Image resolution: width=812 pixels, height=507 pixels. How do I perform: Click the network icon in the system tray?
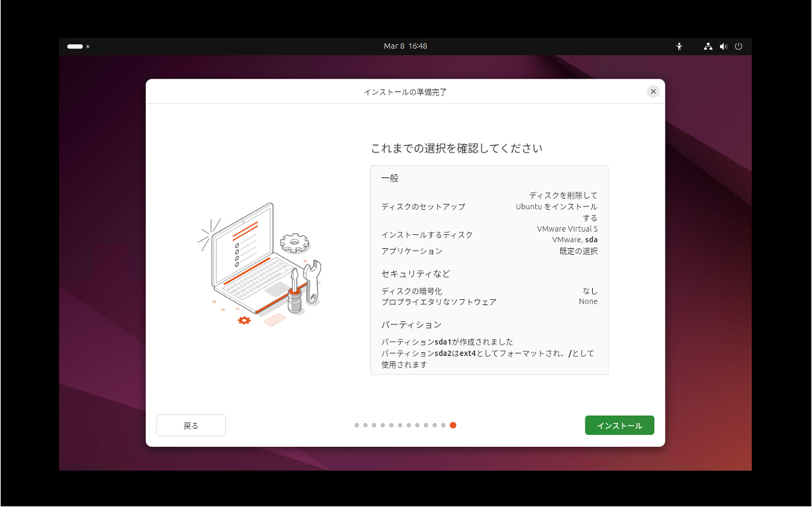[707, 46]
